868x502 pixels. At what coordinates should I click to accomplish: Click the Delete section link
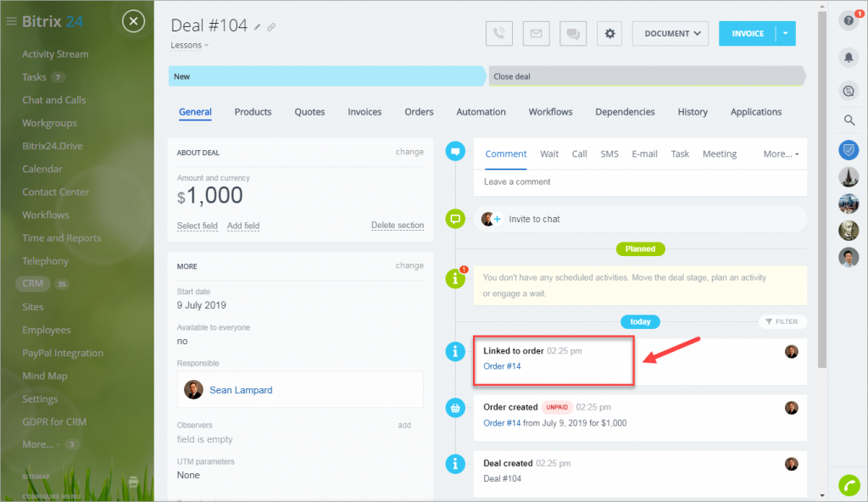[x=398, y=226]
